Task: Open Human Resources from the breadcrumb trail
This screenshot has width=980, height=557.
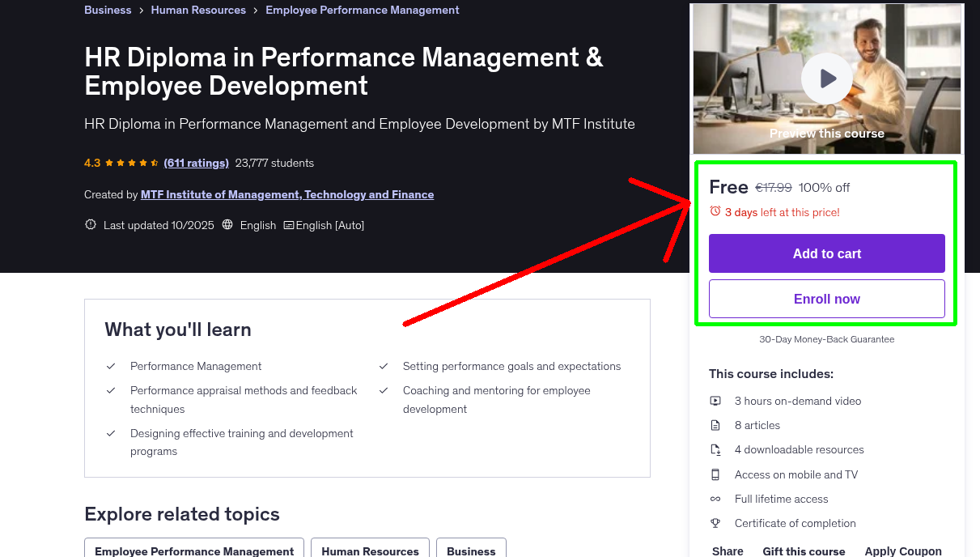Action: 198,10
